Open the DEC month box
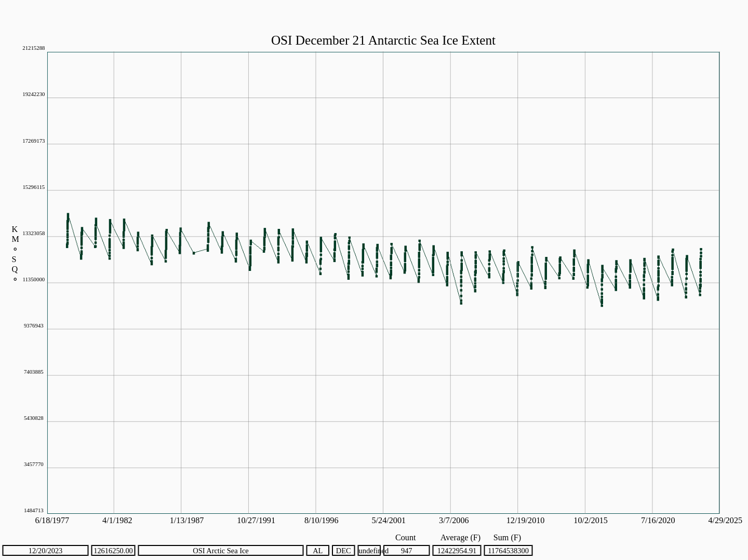748x560 pixels. pyautogui.click(x=343, y=551)
